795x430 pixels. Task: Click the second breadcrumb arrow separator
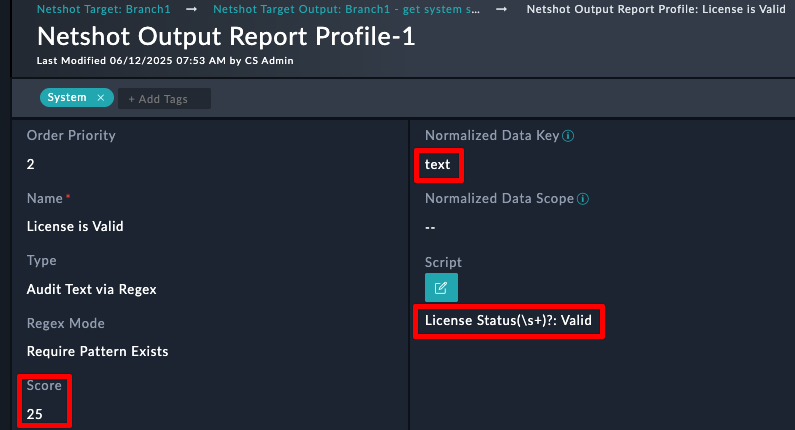click(x=501, y=9)
